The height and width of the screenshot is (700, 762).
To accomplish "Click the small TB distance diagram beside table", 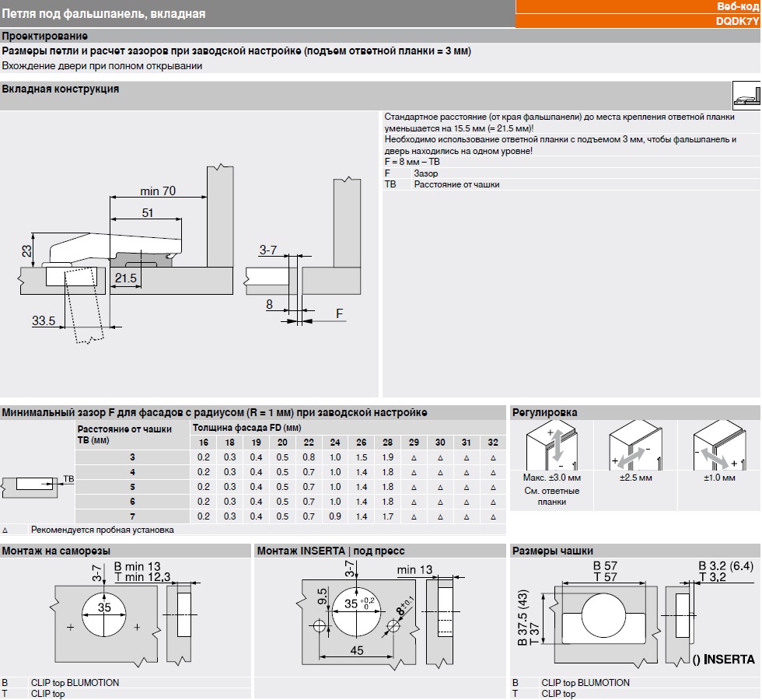I will [x=35, y=484].
